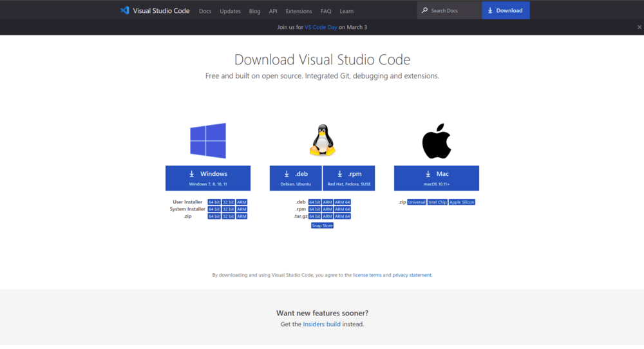Select User Installer 64 bit
Viewport: 644px width, 349px height.
pyautogui.click(x=214, y=202)
